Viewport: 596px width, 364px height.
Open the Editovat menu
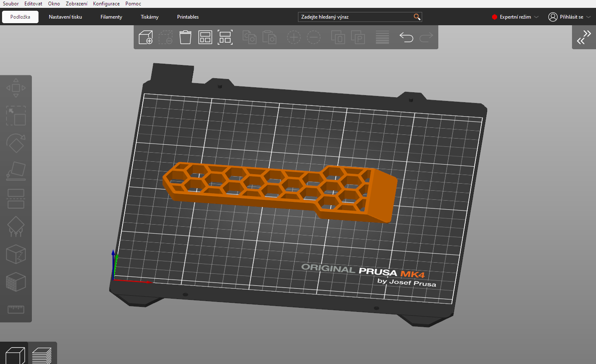(33, 4)
